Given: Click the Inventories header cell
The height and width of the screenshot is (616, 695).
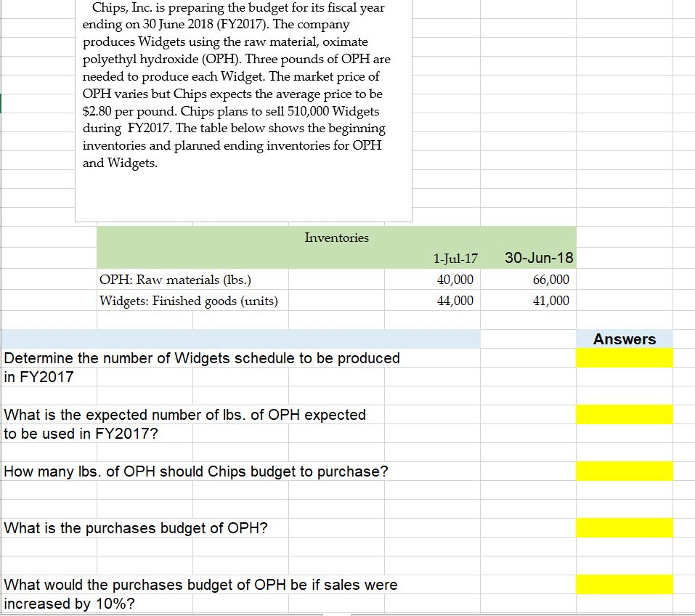Looking at the screenshot, I should (x=336, y=238).
